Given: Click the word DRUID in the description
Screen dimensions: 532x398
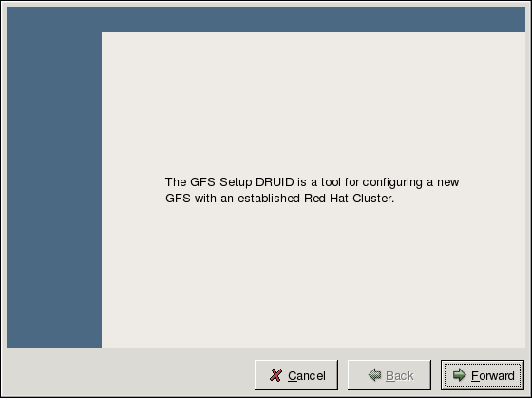Looking at the screenshot, I should tap(275, 182).
